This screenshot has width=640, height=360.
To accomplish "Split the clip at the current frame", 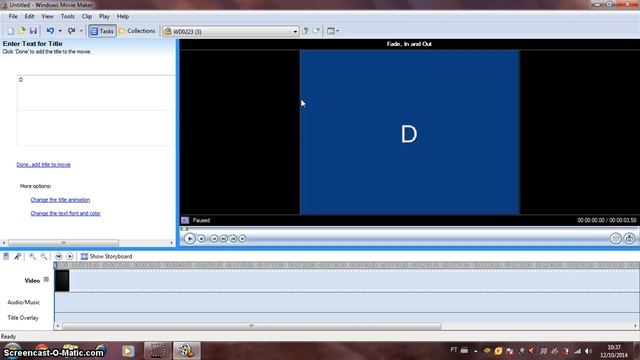I will pos(616,238).
